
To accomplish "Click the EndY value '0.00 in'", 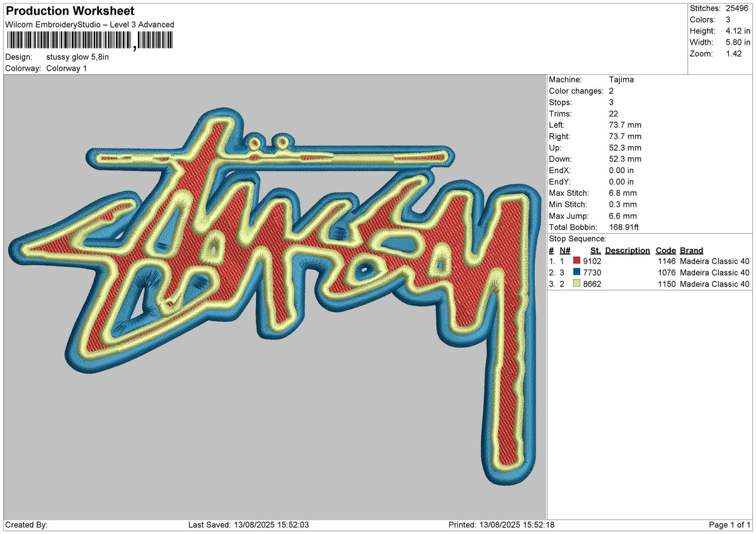I will coord(622,182).
